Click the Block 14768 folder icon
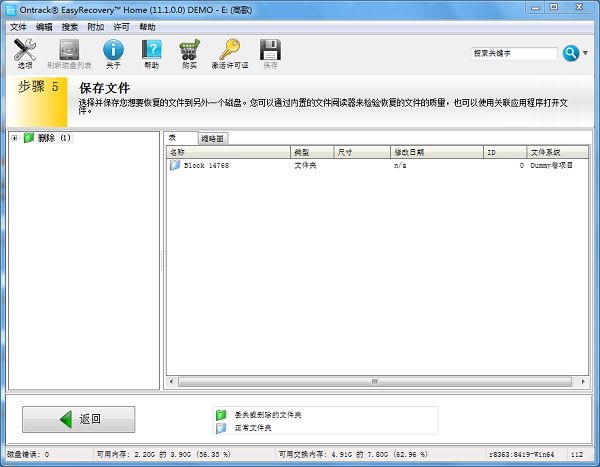The height and width of the screenshot is (467, 600). coord(175,165)
